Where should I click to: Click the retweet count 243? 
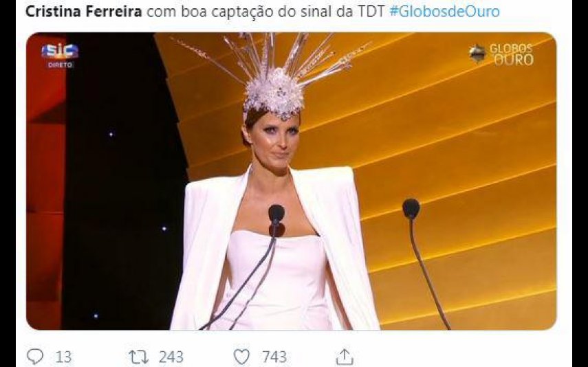[x=171, y=357]
